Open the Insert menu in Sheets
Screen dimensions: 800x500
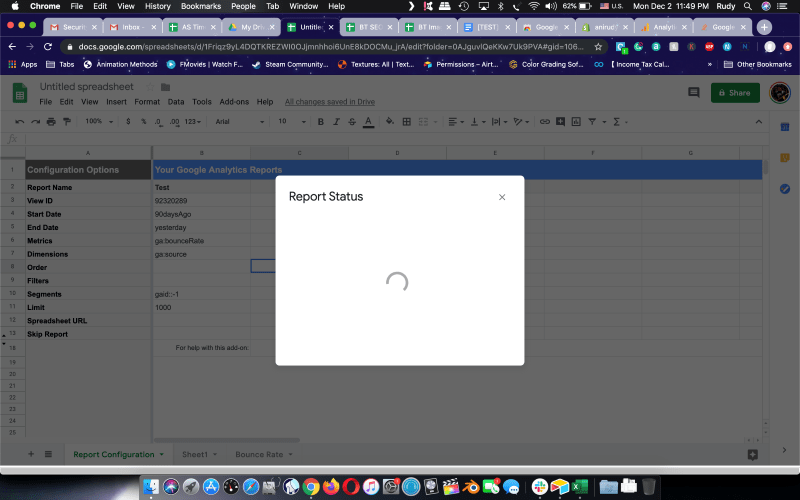[116, 102]
